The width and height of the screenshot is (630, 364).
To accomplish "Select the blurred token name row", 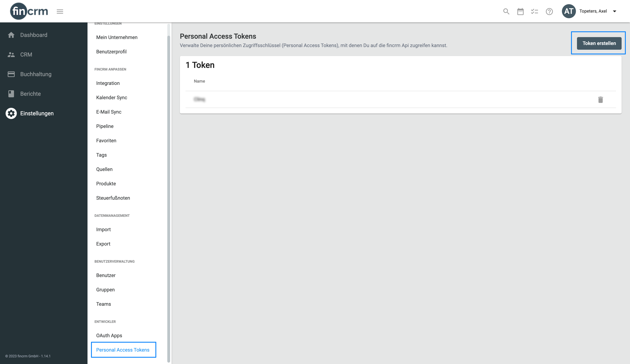I will tap(200, 99).
